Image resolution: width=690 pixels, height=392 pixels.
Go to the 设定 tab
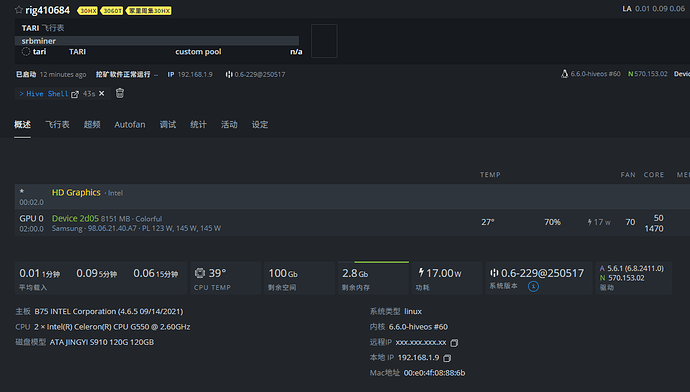click(260, 125)
